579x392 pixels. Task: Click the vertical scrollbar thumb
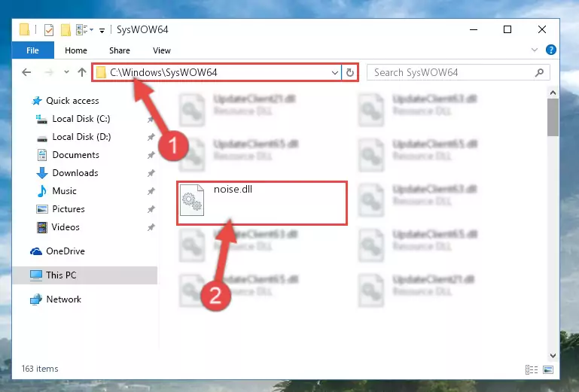point(553,117)
